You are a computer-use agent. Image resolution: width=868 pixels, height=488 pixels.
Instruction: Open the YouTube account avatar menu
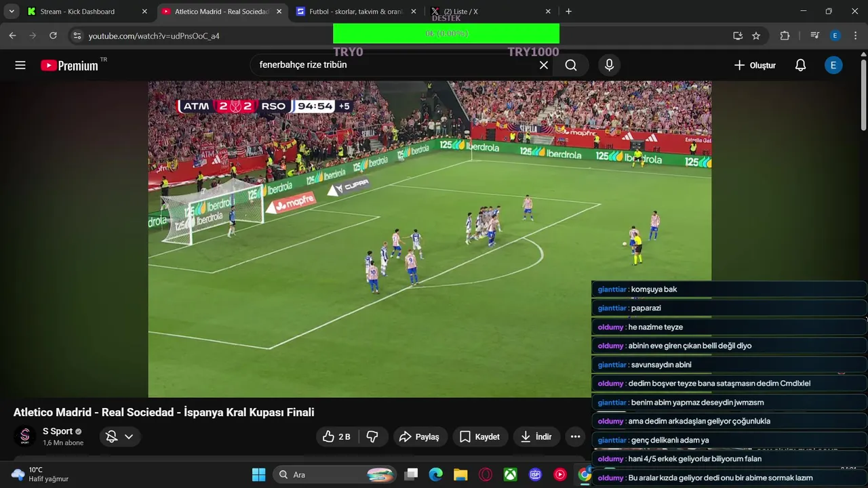(833, 65)
